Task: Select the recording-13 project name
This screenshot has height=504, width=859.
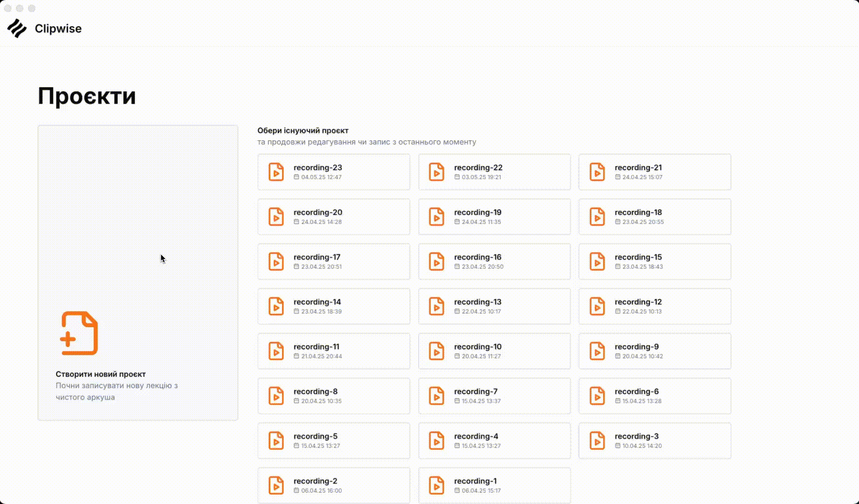Action: click(x=478, y=302)
